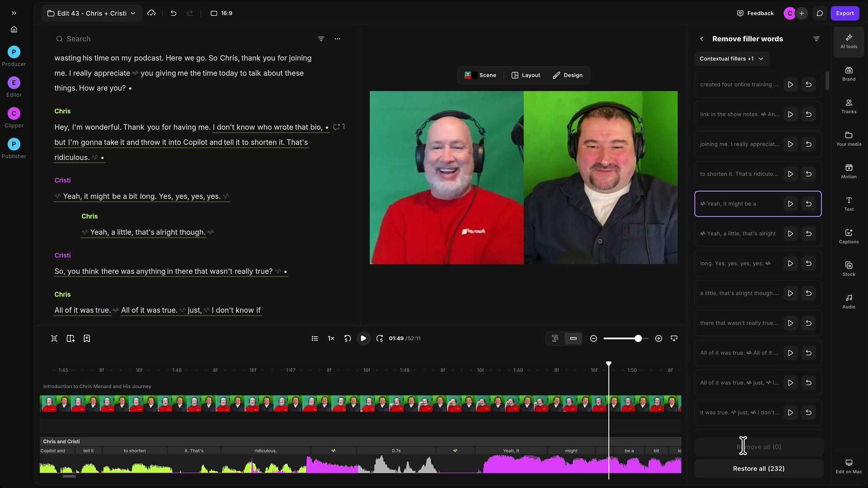Switch to the Clipper workspace

(14, 118)
